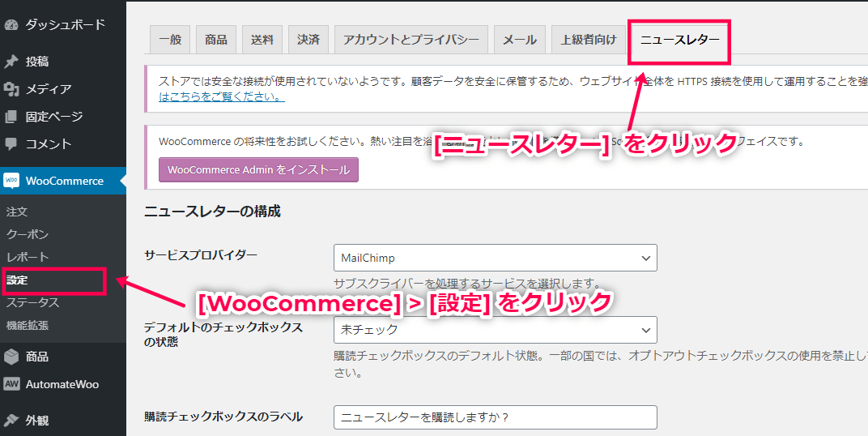The width and height of the screenshot is (868, 436).
Task: Click the サブスクライバーを処理するサービスを選択します description
Action: click(467, 284)
